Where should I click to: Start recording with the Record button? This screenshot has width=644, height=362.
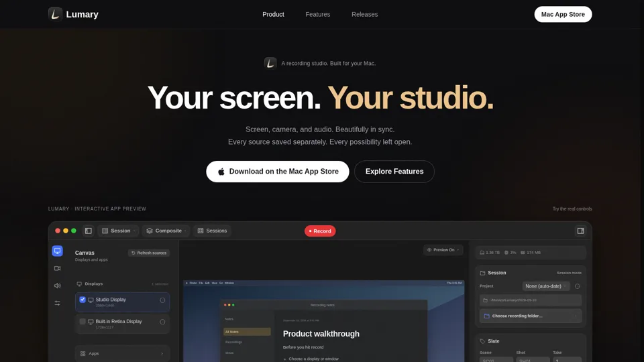pyautogui.click(x=320, y=231)
